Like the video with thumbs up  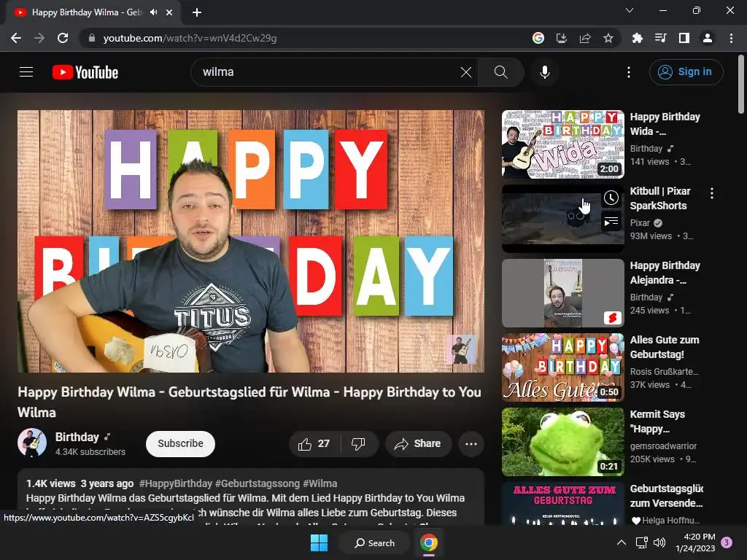point(314,444)
